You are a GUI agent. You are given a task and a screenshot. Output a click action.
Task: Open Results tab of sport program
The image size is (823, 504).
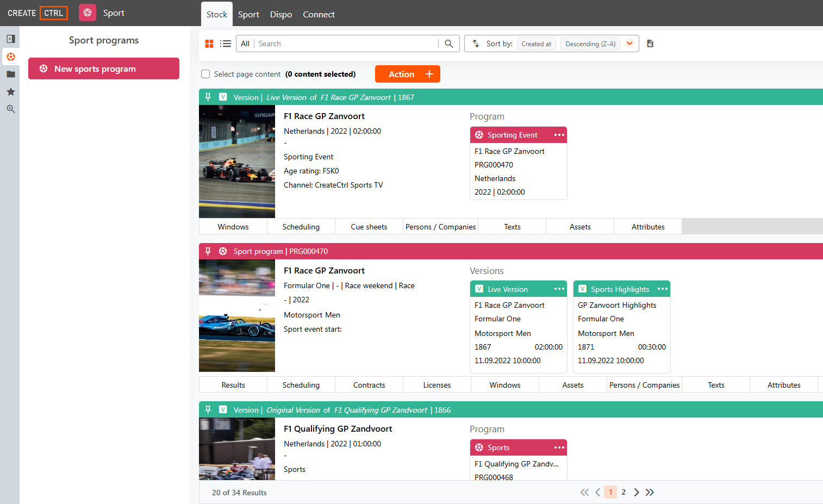233,385
